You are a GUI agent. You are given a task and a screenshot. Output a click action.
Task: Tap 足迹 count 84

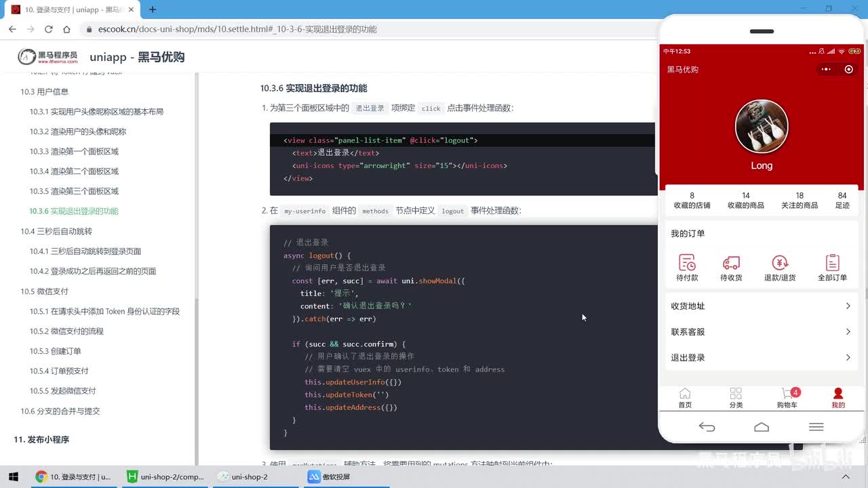point(842,200)
